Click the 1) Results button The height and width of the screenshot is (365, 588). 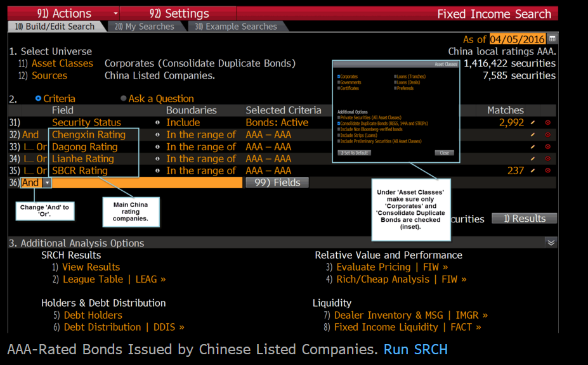click(524, 219)
